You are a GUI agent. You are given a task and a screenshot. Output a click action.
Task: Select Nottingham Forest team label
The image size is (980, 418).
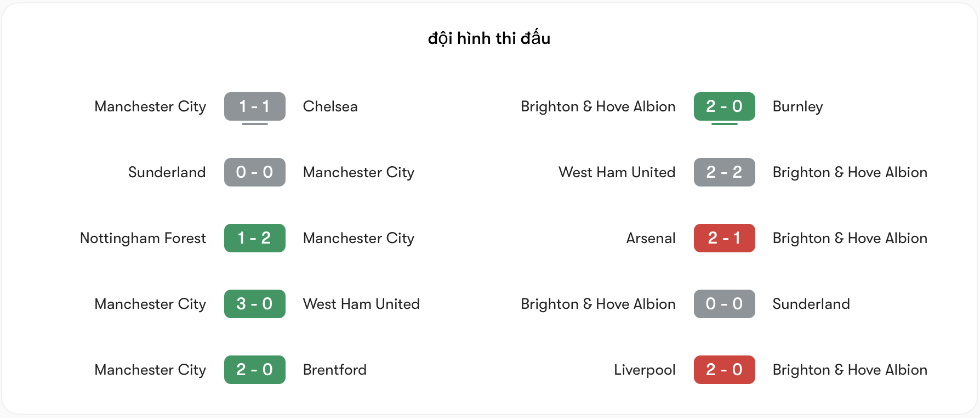(143, 238)
